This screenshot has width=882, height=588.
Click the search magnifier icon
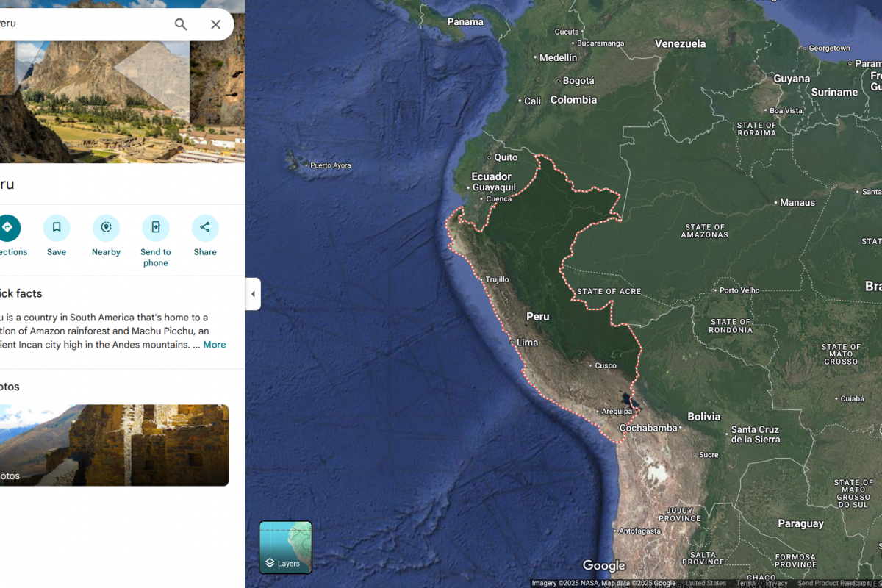pos(181,24)
